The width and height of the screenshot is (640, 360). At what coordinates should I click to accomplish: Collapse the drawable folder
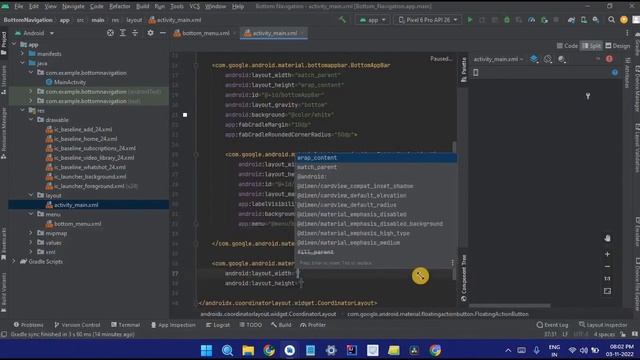[x=31, y=120]
